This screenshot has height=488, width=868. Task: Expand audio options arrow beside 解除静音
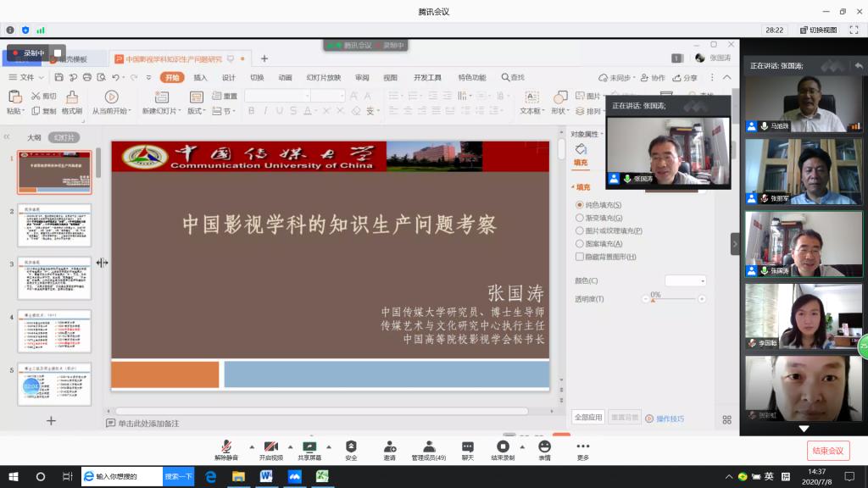click(x=252, y=446)
